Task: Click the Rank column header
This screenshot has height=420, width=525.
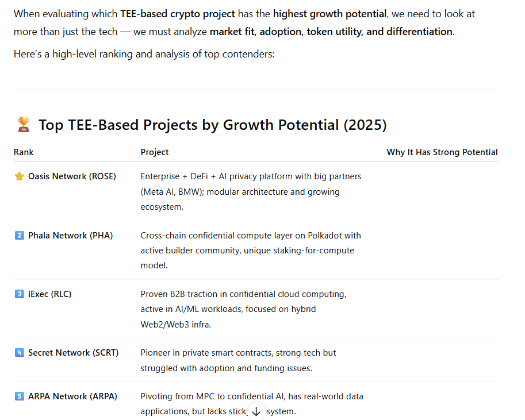Action: [x=24, y=152]
